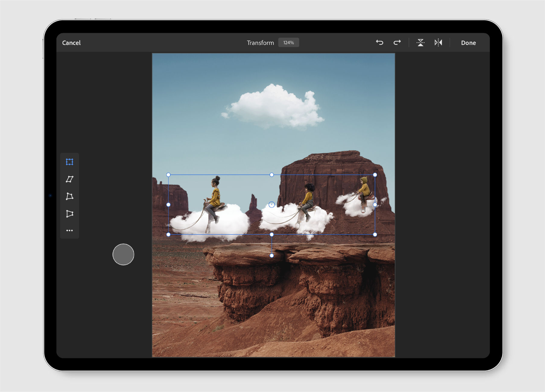Select the Perspective transform mode
Viewport: 545px width, 392px height.
click(70, 213)
